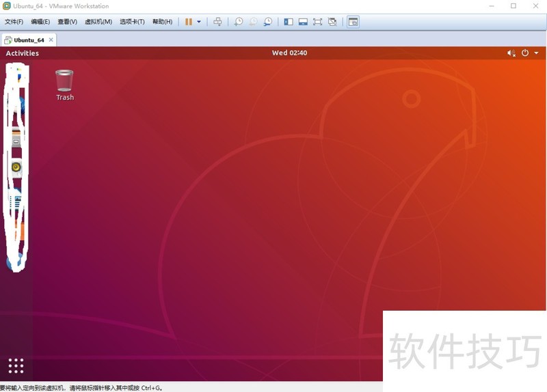Select the Ubuntu_64 tab
Viewport: 547px width, 392px height.
(x=29, y=40)
